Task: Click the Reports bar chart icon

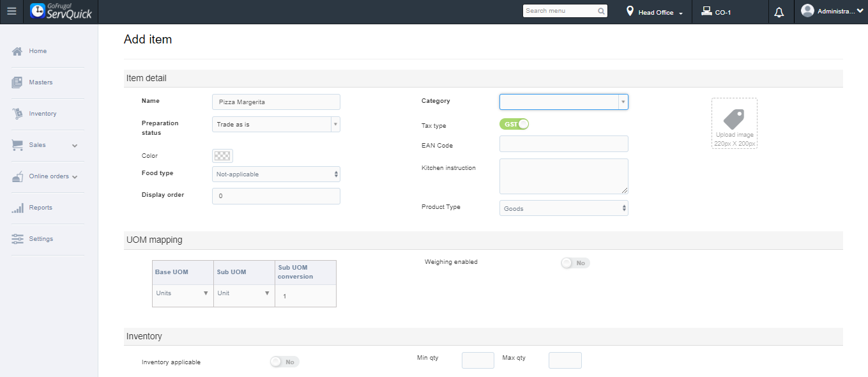Action: tap(17, 208)
